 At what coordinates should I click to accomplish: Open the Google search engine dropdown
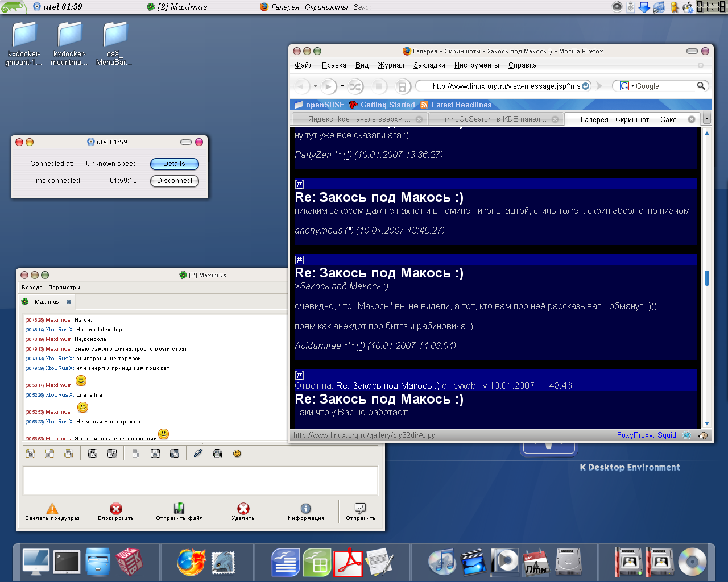626,86
